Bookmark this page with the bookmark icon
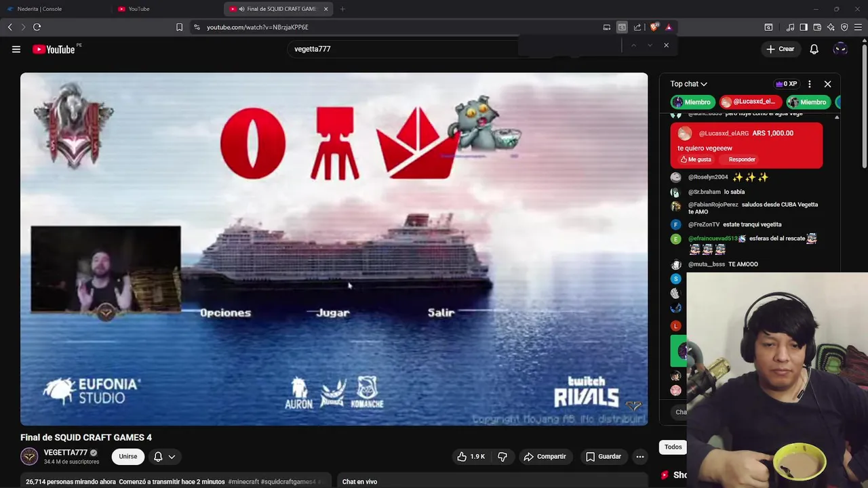 click(x=179, y=27)
